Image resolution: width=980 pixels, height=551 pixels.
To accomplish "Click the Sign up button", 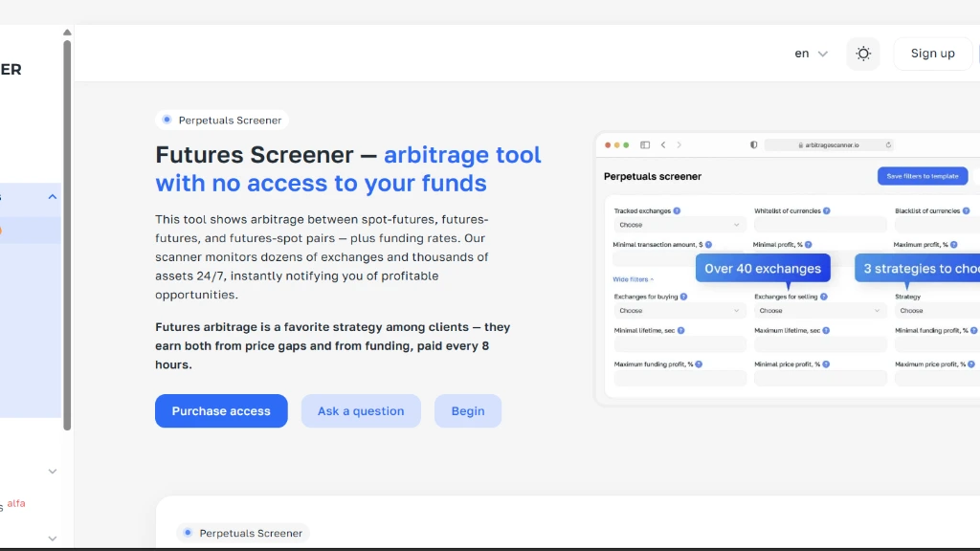I will tap(932, 54).
